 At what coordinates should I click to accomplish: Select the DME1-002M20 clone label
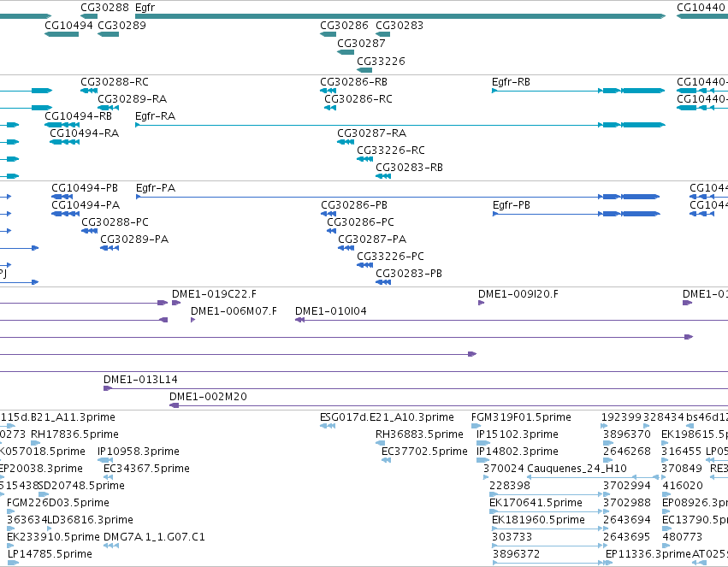coord(208,397)
